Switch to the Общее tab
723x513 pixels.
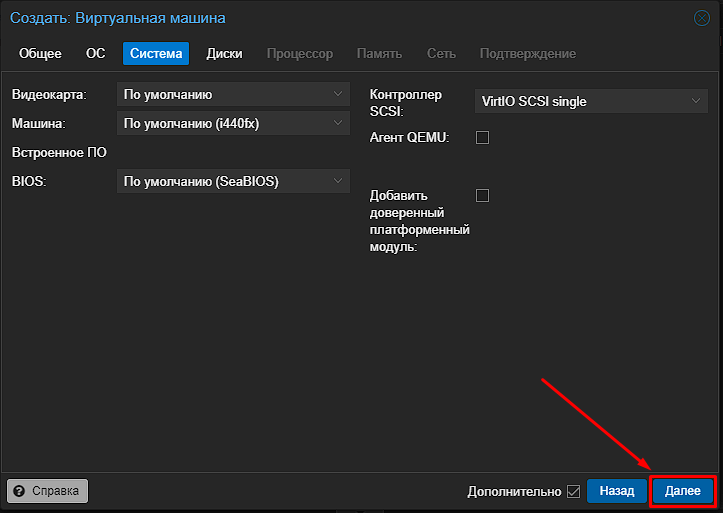tap(40, 53)
